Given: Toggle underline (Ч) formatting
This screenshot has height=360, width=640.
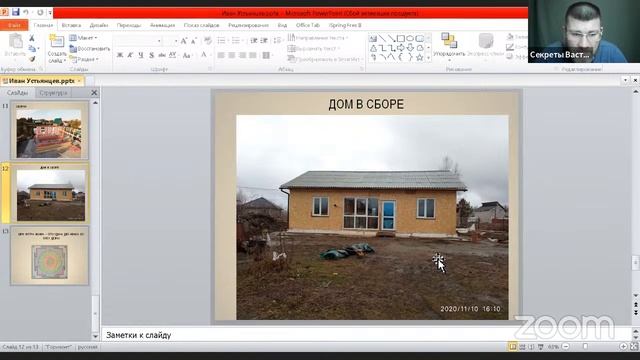Looking at the screenshot, I should tap(141, 55).
